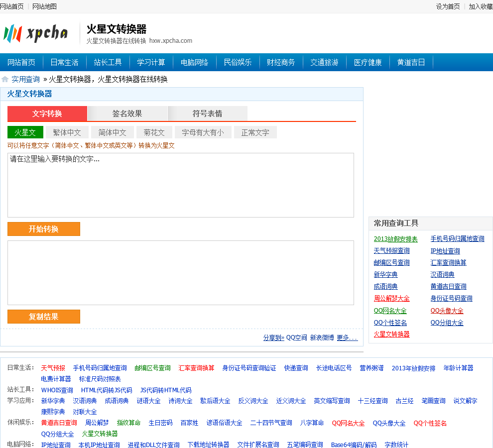Click the 开始转换 button
Viewport: 493px width, 448px height.
tap(44, 229)
